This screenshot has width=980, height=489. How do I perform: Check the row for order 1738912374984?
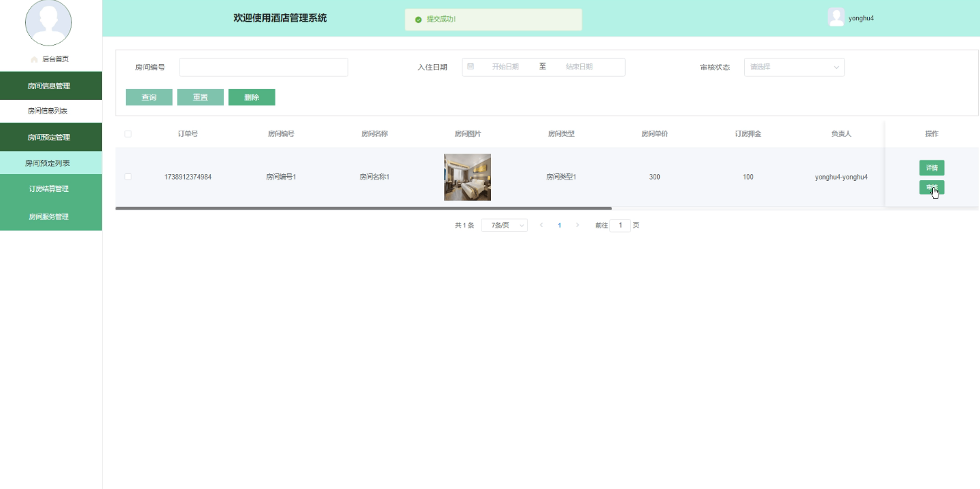coord(128,177)
